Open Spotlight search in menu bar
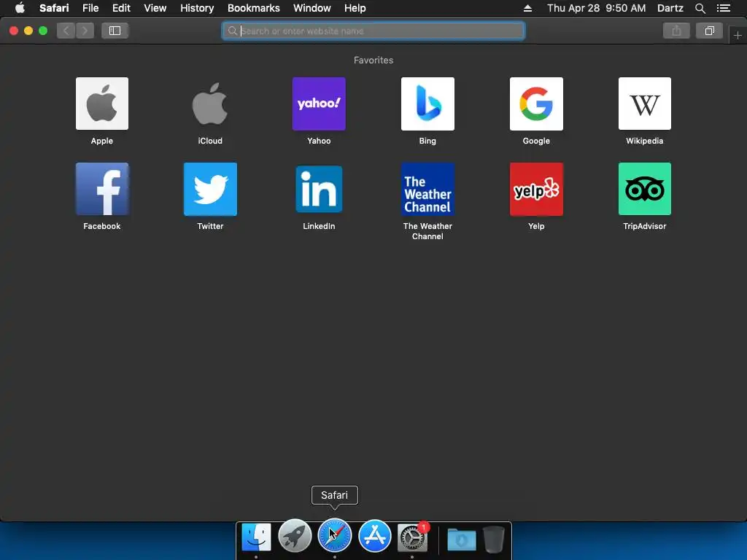This screenshot has height=560, width=747. click(700, 8)
